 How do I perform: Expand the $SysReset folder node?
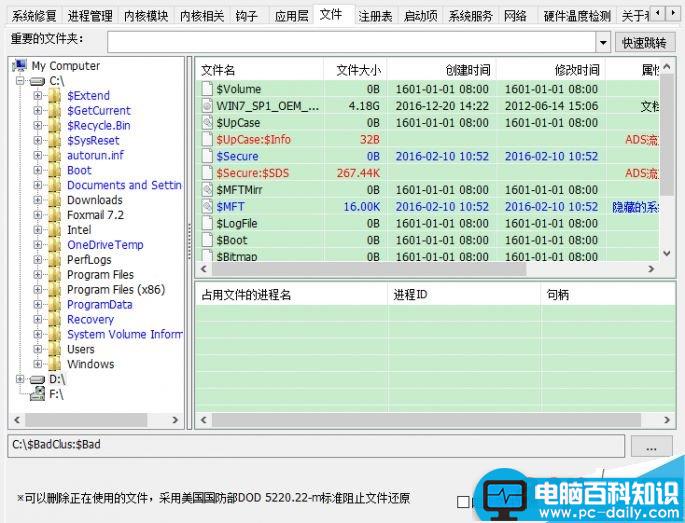click(38, 140)
